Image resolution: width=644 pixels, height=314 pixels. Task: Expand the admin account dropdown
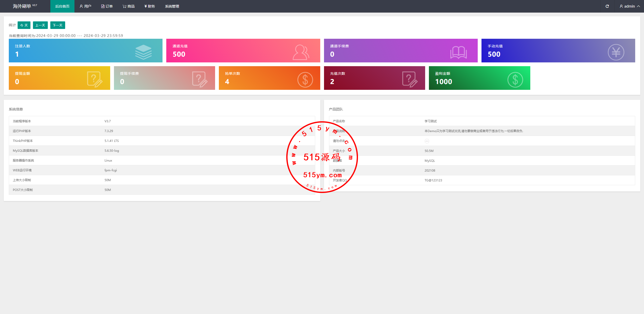tap(629, 6)
